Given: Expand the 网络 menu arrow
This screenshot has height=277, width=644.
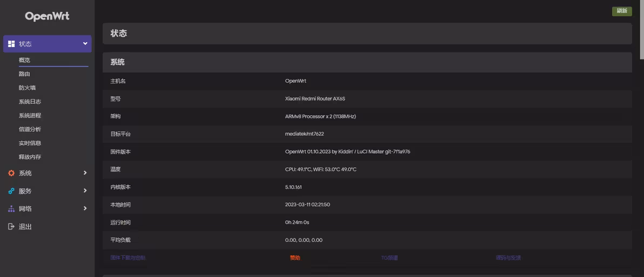Looking at the screenshot, I should tap(85, 209).
